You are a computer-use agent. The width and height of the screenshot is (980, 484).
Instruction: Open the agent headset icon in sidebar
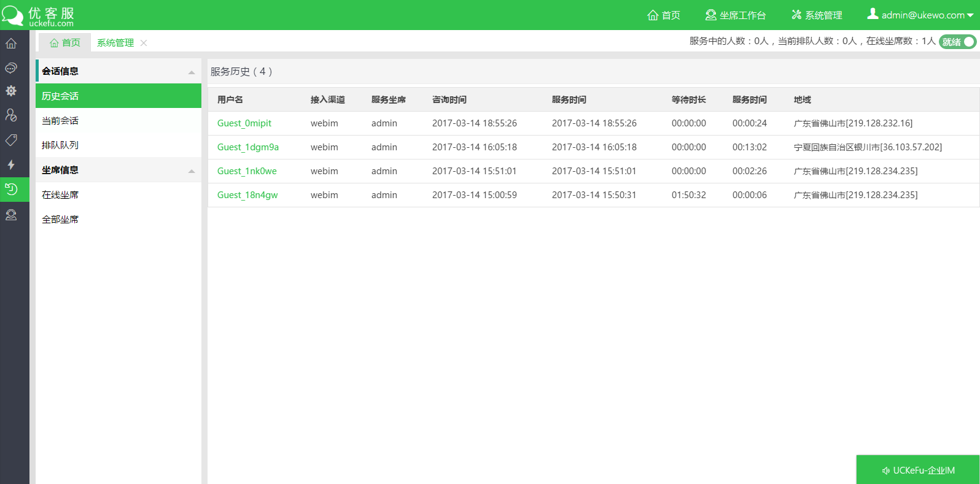click(x=11, y=215)
